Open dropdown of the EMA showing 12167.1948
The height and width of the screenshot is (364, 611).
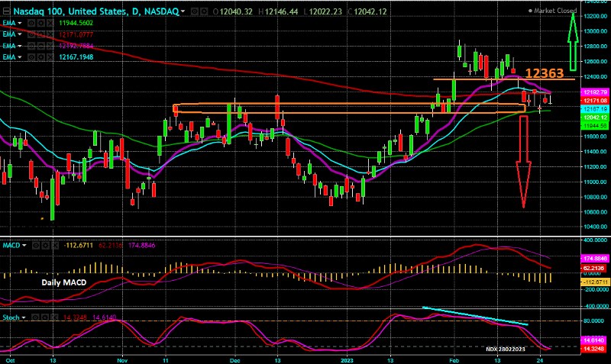pyautogui.click(x=20, y=57)
